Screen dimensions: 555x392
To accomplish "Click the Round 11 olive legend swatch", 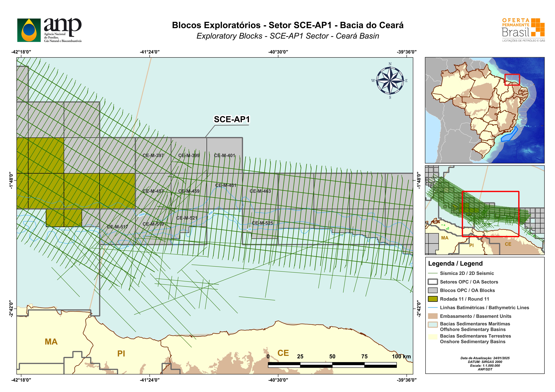I will coord(433,299).
